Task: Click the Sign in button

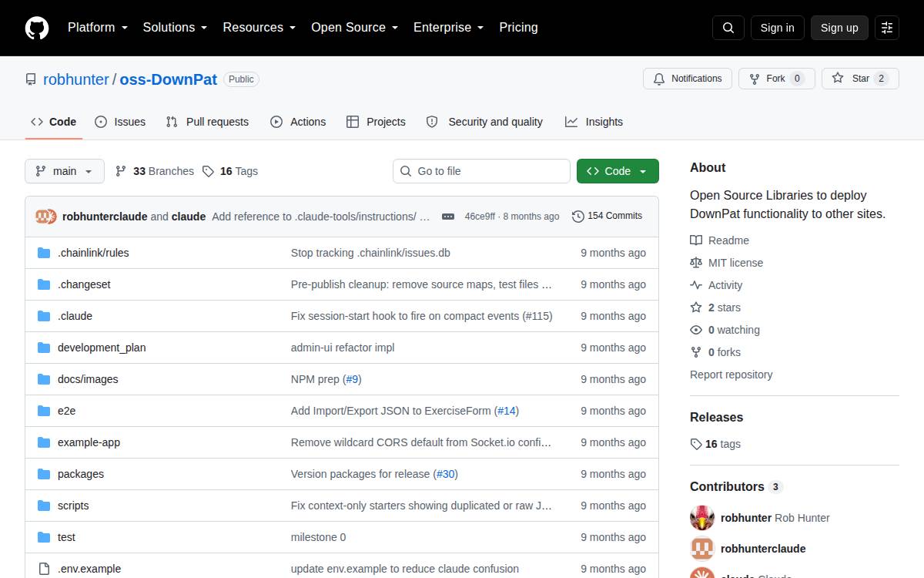Action: pos(777,28)
